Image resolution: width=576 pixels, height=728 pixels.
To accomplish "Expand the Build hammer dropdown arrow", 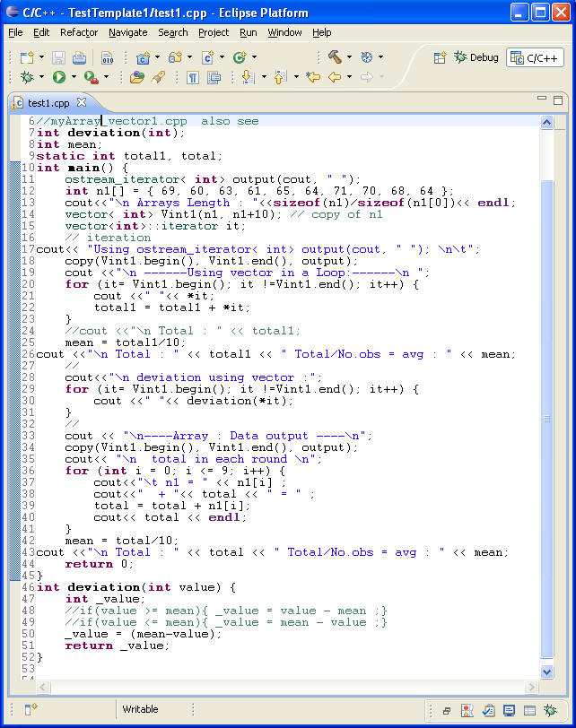I will tap(349, 57).
